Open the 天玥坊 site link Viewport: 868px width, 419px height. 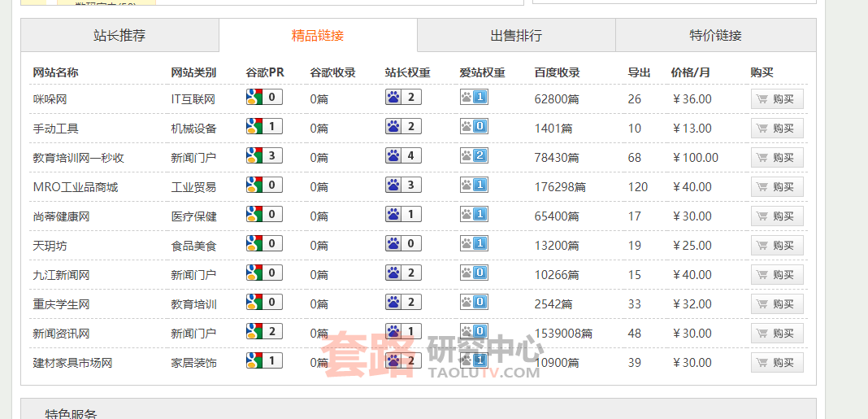click(x=50, y=246)
